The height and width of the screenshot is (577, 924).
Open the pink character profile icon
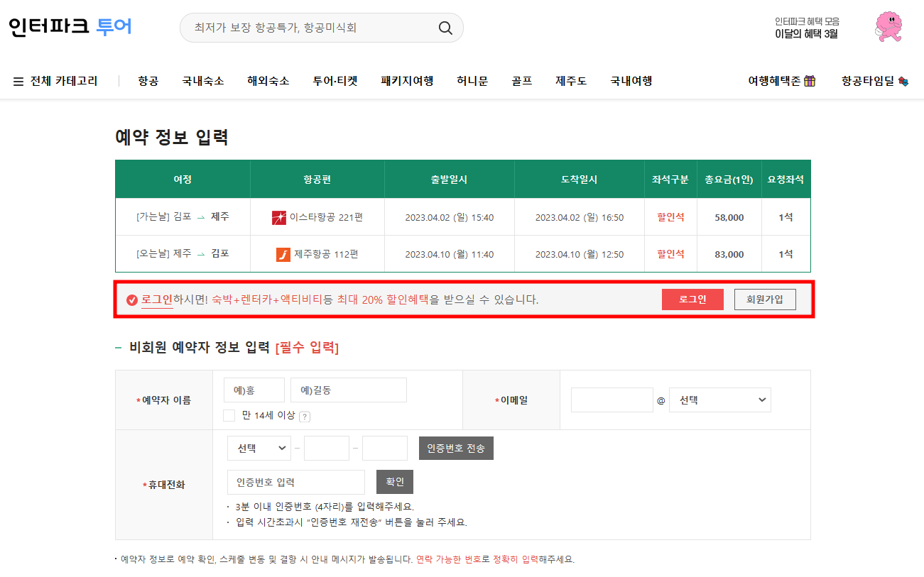(x=888, y=26)
